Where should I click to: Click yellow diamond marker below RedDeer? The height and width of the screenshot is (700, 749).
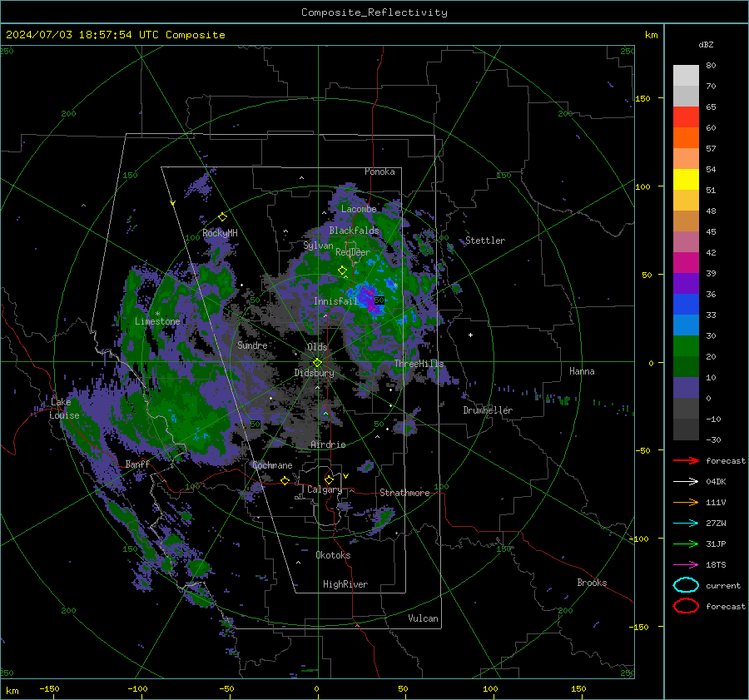point(342,271)
